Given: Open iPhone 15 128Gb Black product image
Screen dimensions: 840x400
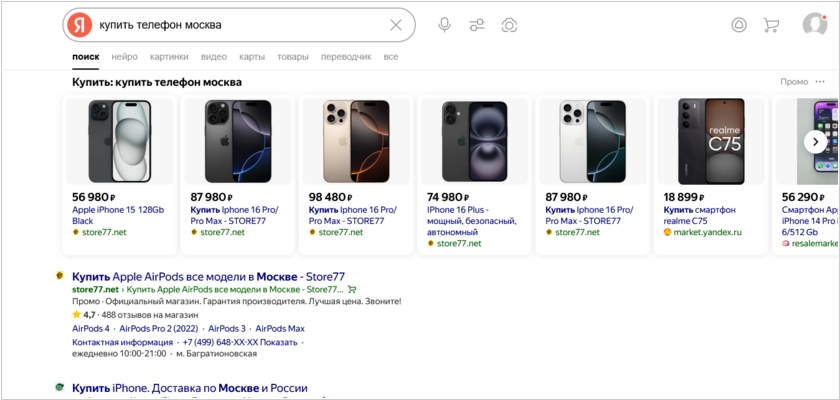Looking at the screenshot, I should 119,141.
